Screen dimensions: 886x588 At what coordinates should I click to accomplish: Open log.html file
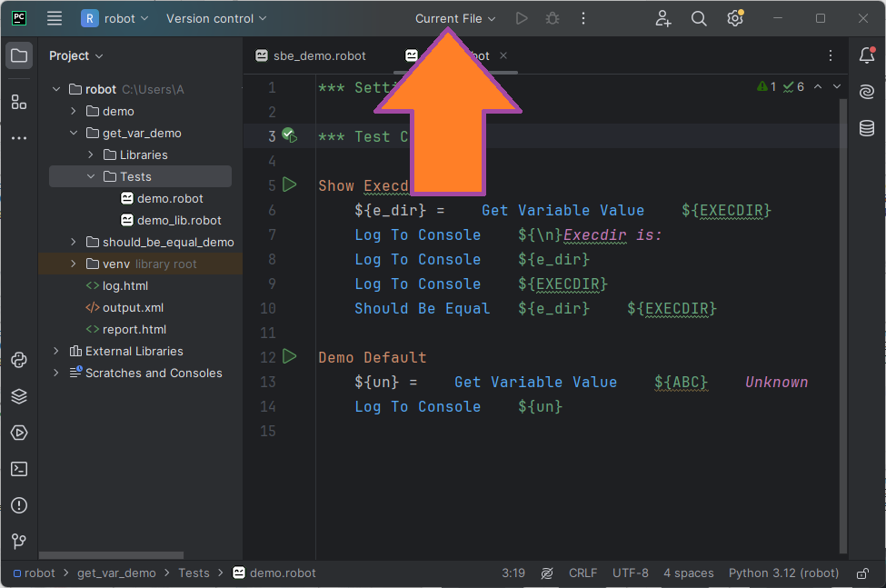pyautogui.click(x=117, y=285)
